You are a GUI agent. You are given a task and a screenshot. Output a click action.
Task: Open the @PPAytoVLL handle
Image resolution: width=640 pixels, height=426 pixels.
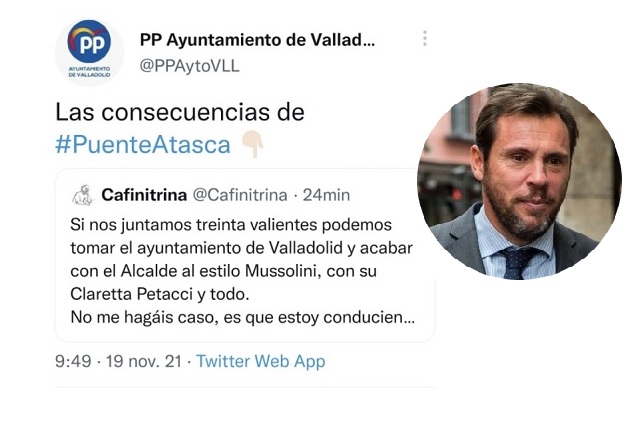tap(189, 66)
